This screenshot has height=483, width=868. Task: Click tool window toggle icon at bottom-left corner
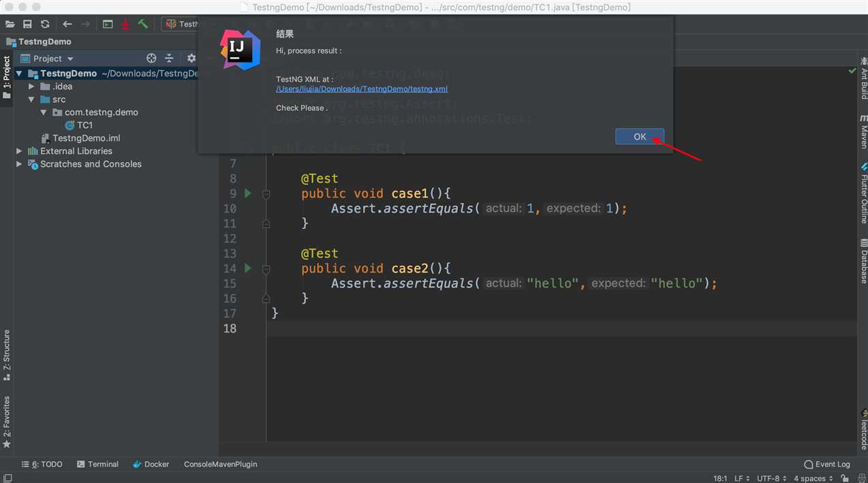[7, 478]
